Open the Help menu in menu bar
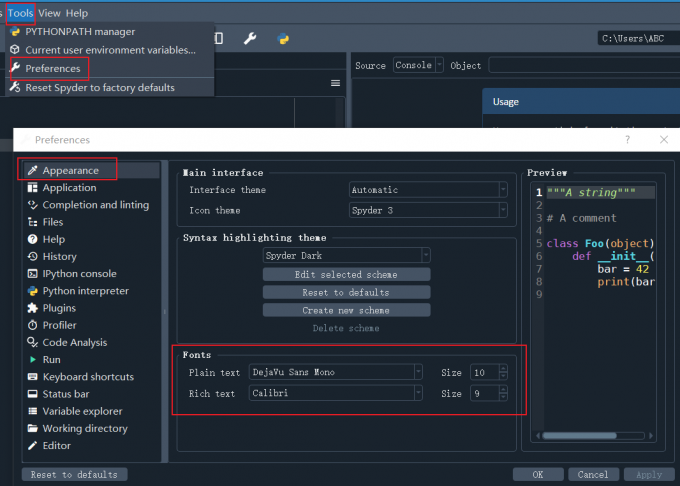 tap(77, 13)
